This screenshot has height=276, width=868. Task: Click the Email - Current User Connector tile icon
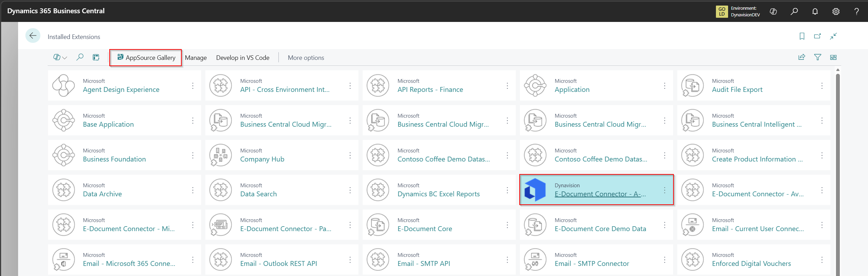[x=692, y=224]
